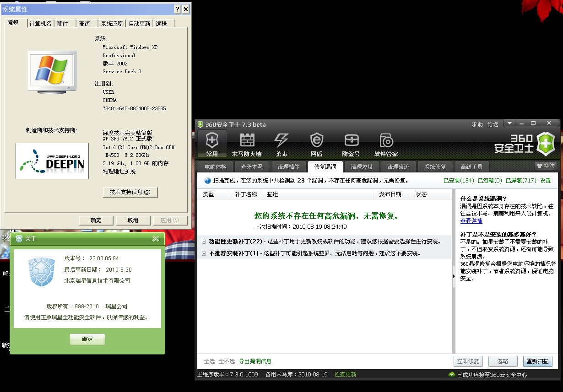
Task: Open 自动更新 tab in 系统属性
Action: [140, 23]
